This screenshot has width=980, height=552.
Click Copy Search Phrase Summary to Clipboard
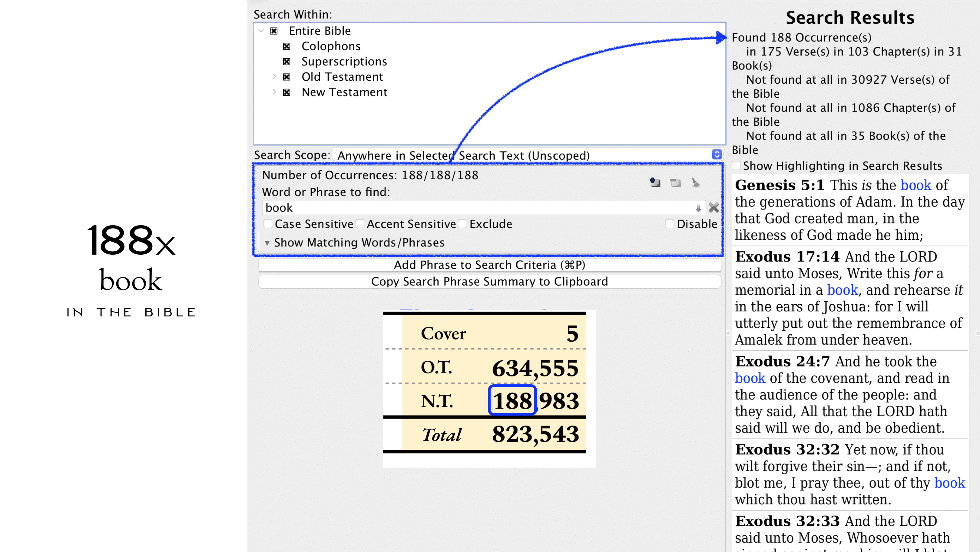click(x=489, y=282)
